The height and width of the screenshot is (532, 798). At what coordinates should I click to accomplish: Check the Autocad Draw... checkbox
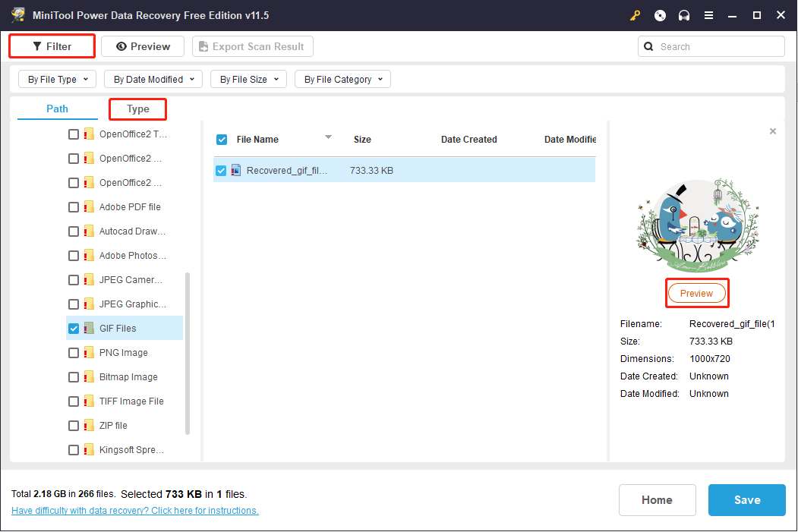(x=74, y=231)
